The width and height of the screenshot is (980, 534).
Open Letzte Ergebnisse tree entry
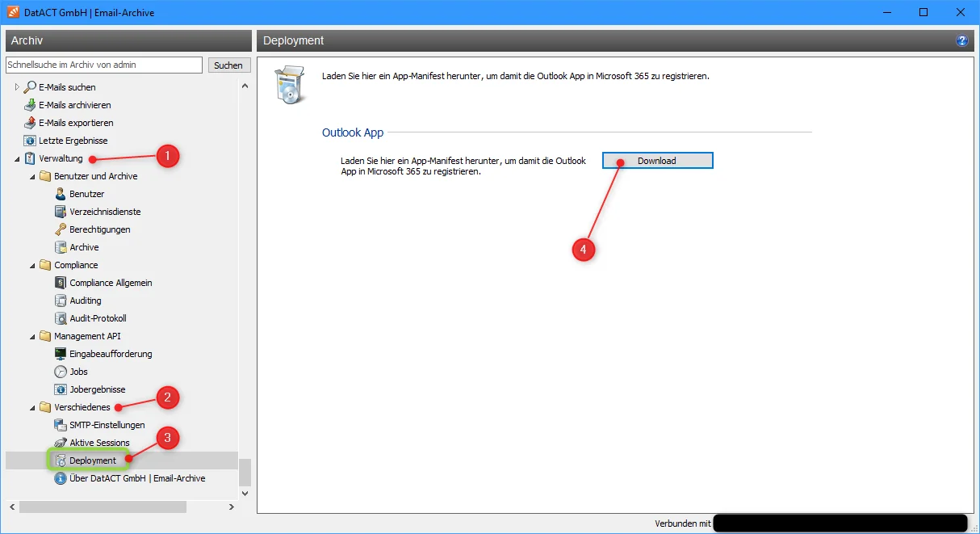(73, 141)
